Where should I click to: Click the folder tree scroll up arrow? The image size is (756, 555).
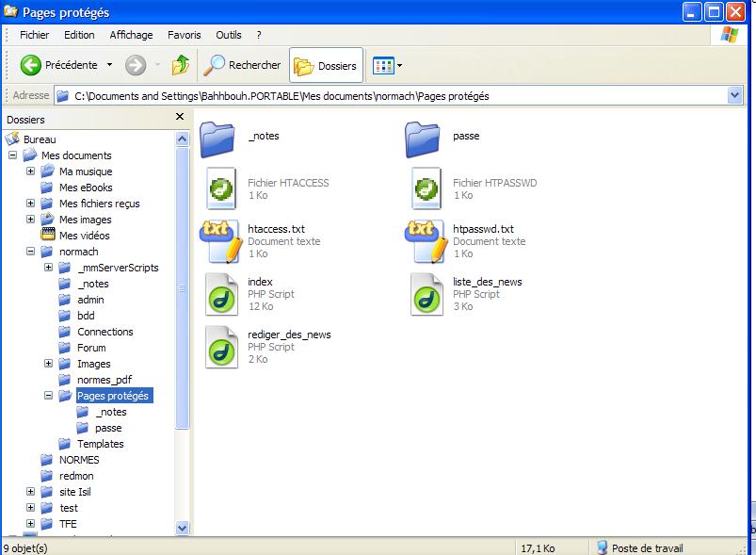click(183, 139)
